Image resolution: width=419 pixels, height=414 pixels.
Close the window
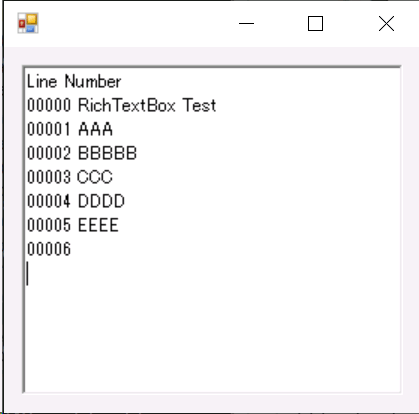coord(387,23)
